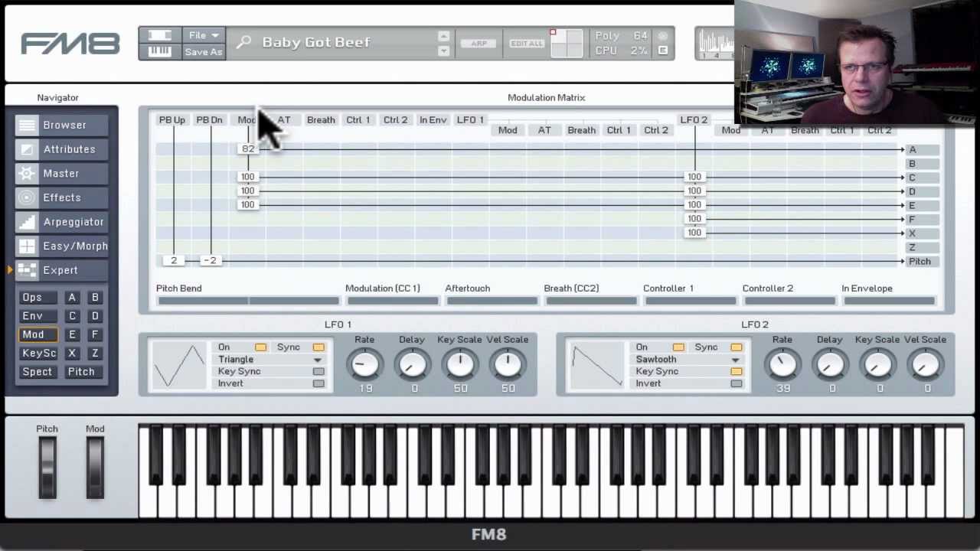Screen dimensions: 980x551
Task: Select operator X button
Action: [72, 353]
